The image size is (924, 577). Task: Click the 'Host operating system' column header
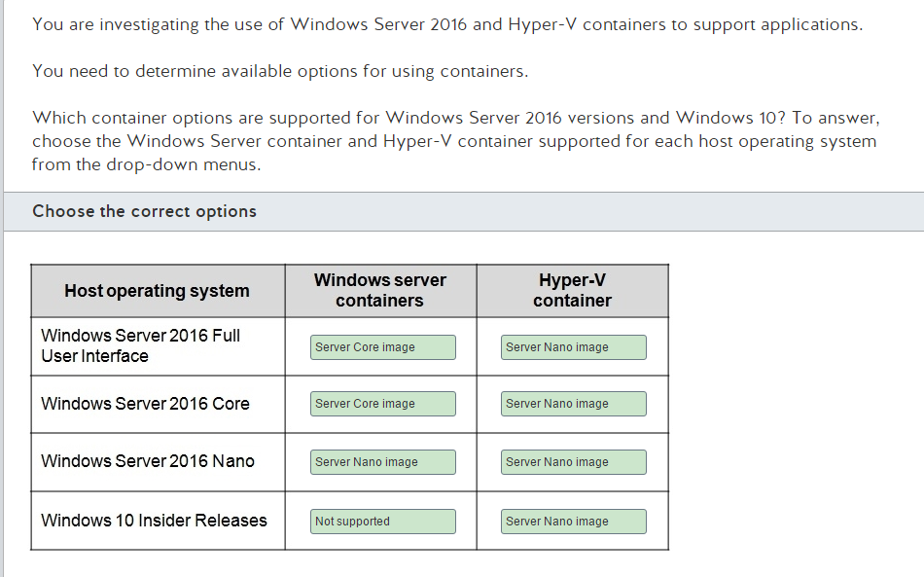[x=158, y=291]
